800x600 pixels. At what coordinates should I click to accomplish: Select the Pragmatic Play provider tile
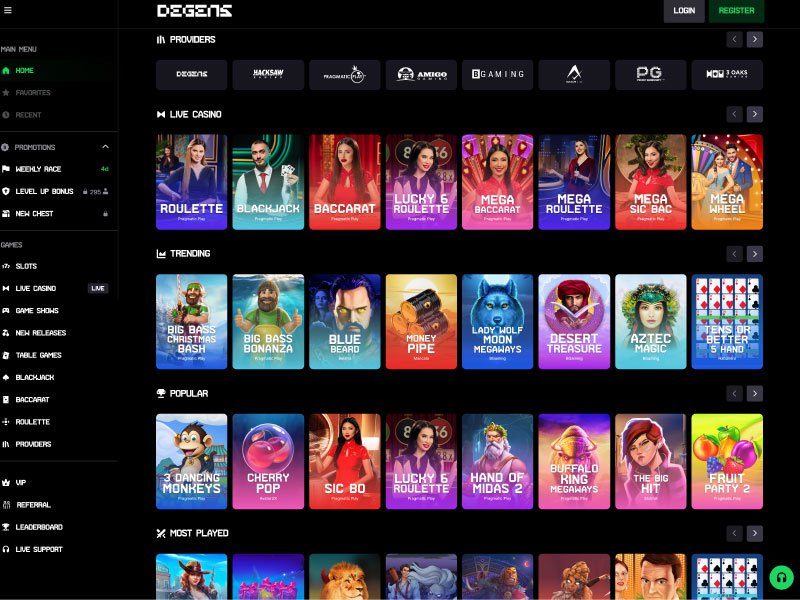tap(344, 74)
